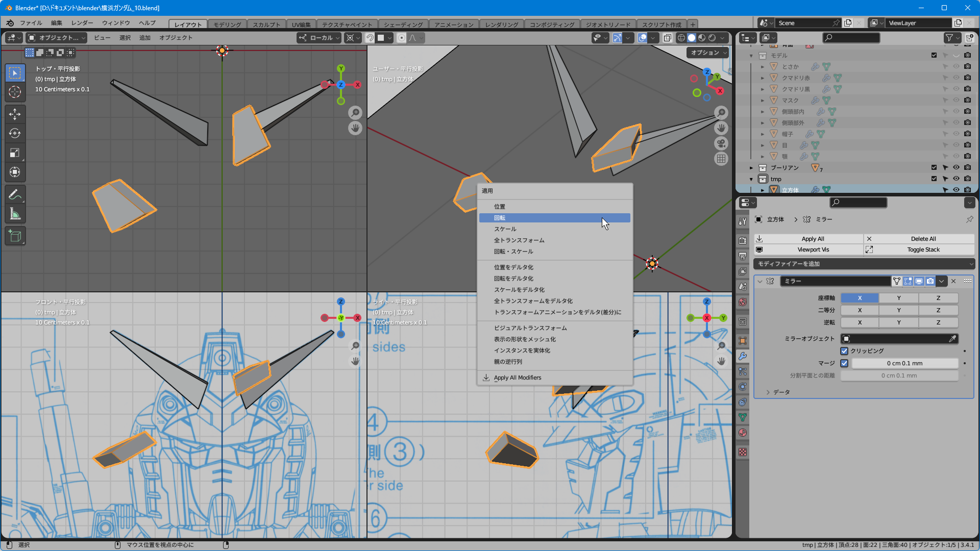This screenshot has height=551, width=980.
Task: Toggle the マージ checkbox
Action: tap(844, 363)
